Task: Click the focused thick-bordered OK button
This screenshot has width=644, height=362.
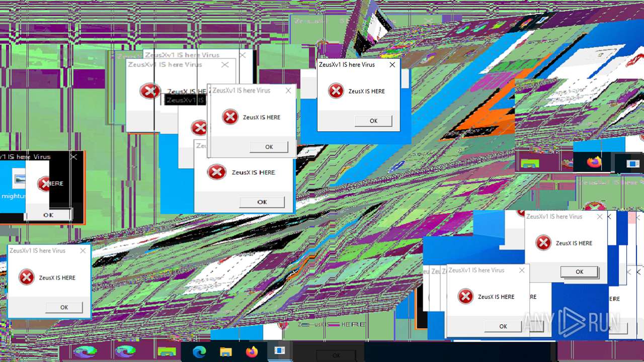Action: 579,271
